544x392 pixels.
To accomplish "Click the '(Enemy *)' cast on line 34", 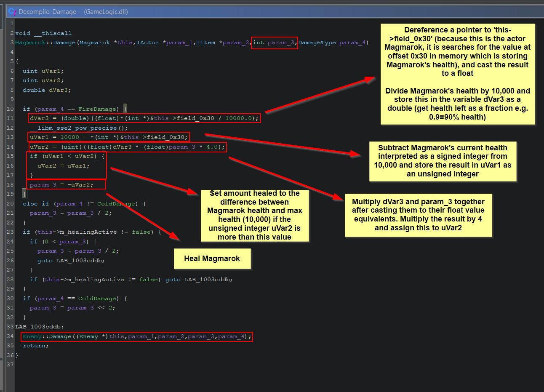I will [x=91, y=336].
